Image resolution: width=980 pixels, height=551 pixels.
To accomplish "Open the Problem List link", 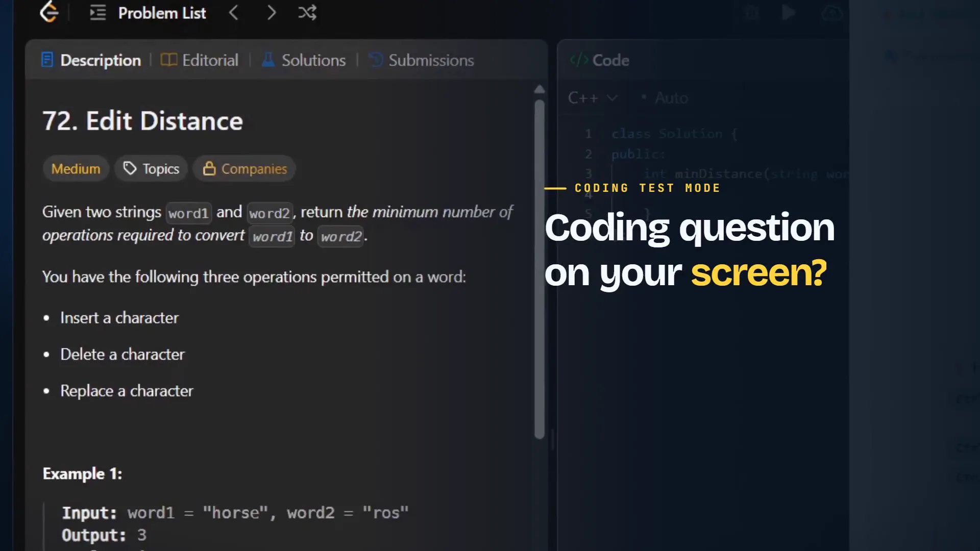I will pos(162,13).
